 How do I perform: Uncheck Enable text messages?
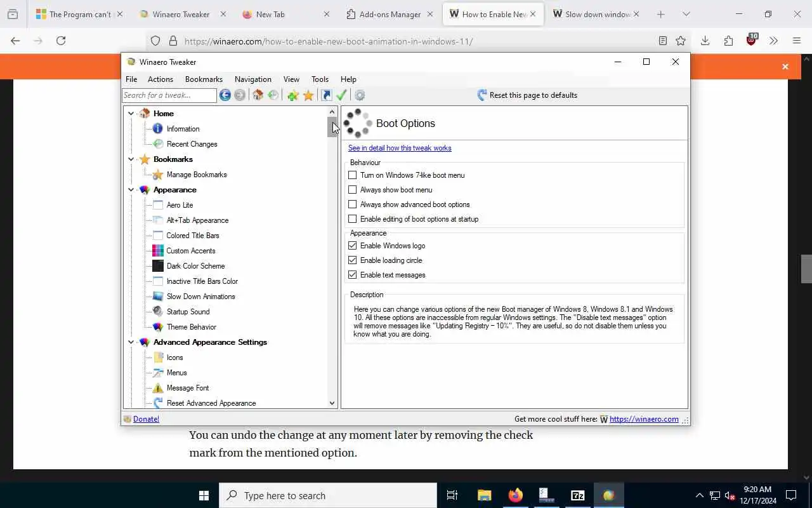point(353,275)
